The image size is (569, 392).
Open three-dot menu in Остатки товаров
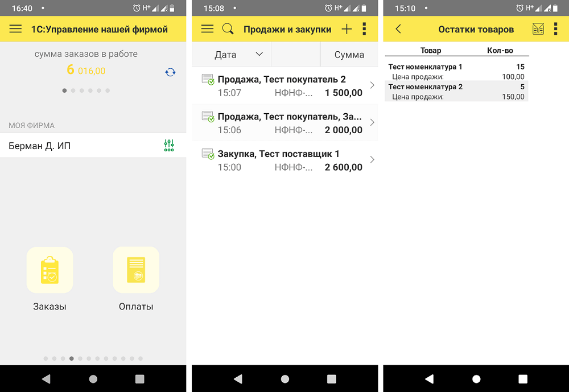pos(555,29)
